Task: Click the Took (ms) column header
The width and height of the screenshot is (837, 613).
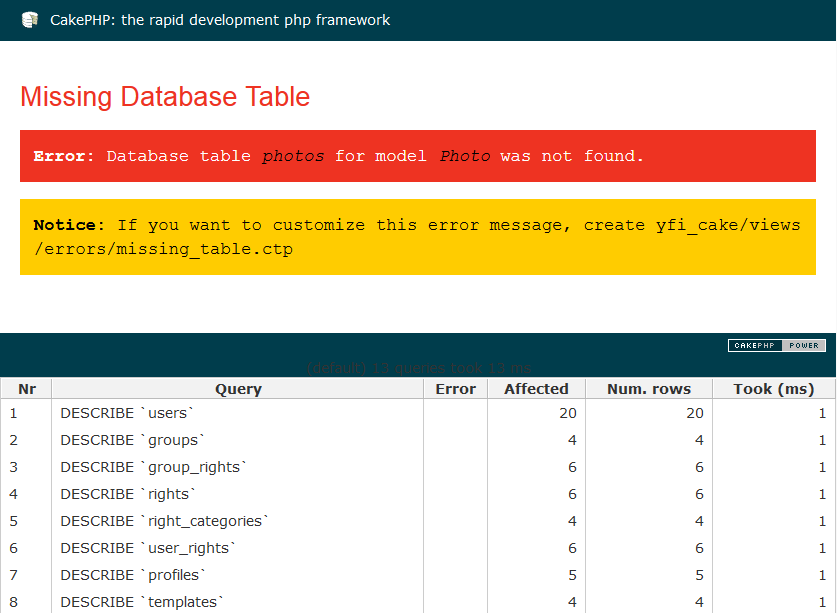Action: pyautogui.click(x=774, y=389)
